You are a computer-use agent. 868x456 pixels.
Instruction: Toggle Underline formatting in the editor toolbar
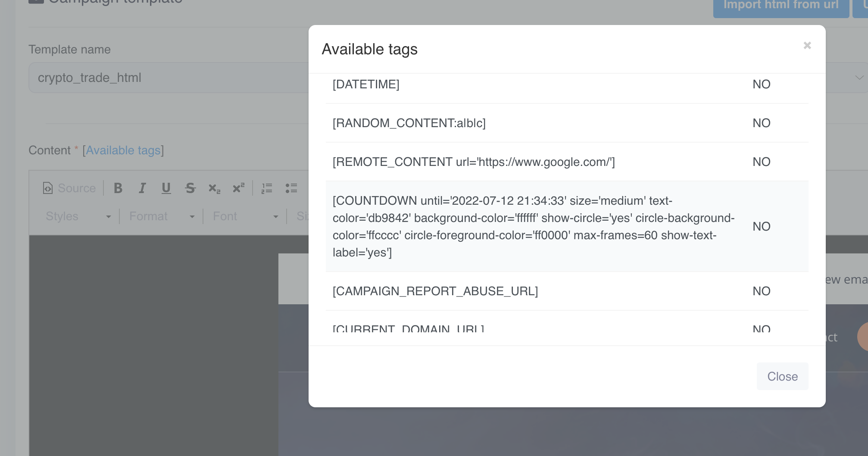coord(166,188)
